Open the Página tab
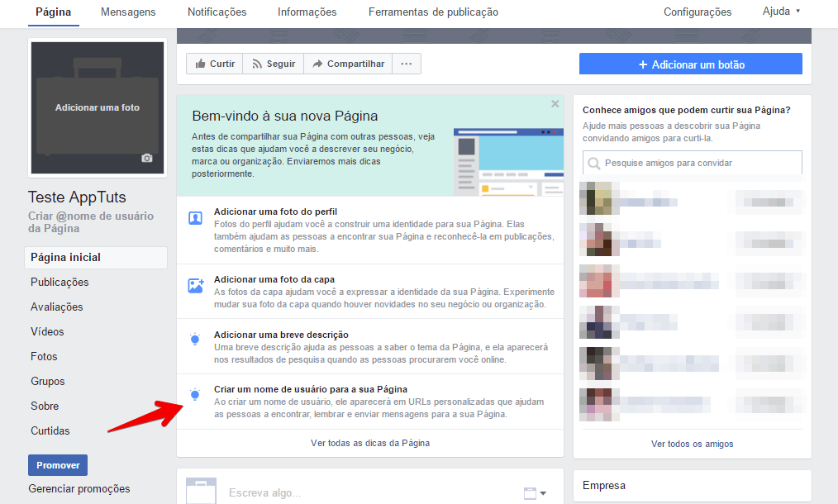This screenshot has height=504, width=838. (x=54, y=12)
